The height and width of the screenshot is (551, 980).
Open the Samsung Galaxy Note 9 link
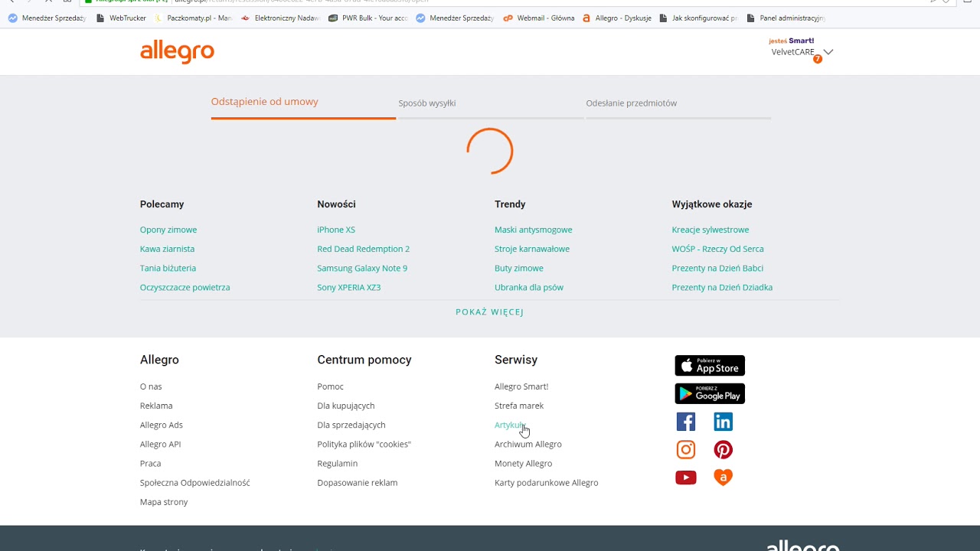(362, 268)
